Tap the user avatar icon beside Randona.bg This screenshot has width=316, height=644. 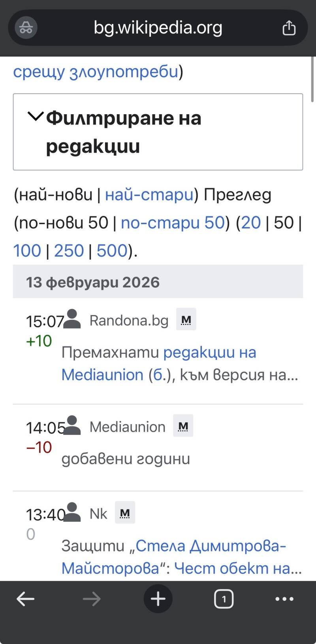72,319
